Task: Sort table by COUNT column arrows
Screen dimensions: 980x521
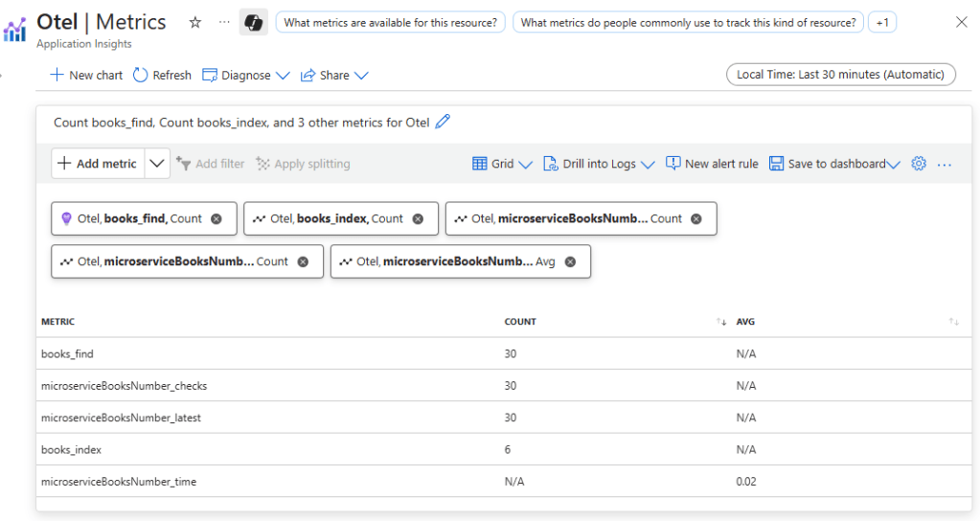Action: coord(721,322)
